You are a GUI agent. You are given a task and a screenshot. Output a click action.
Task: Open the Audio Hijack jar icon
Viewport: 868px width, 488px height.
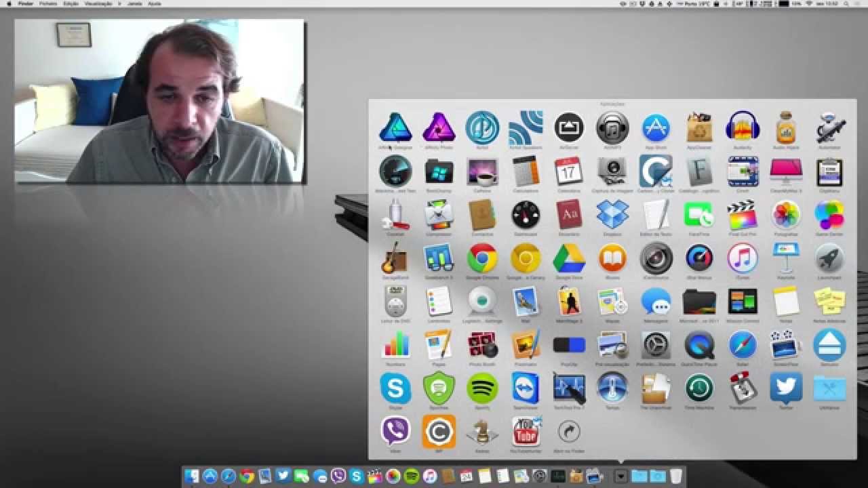[786, 127]
